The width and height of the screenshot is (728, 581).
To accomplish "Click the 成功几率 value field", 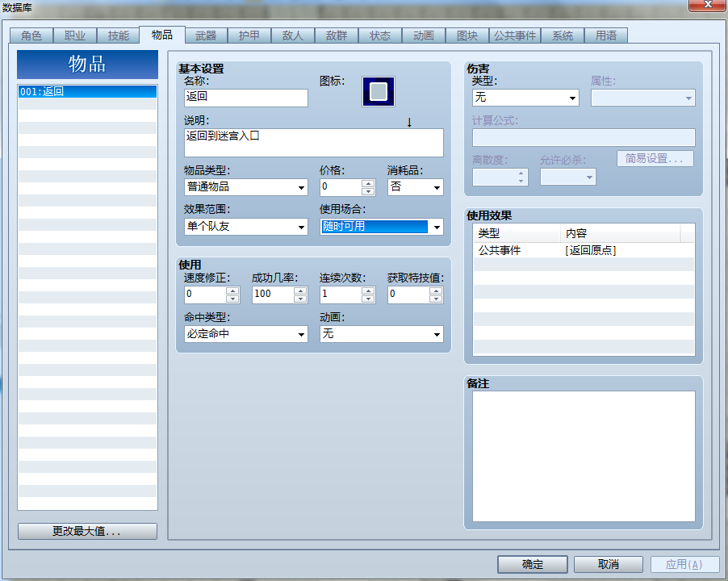I will pos(273,295).
